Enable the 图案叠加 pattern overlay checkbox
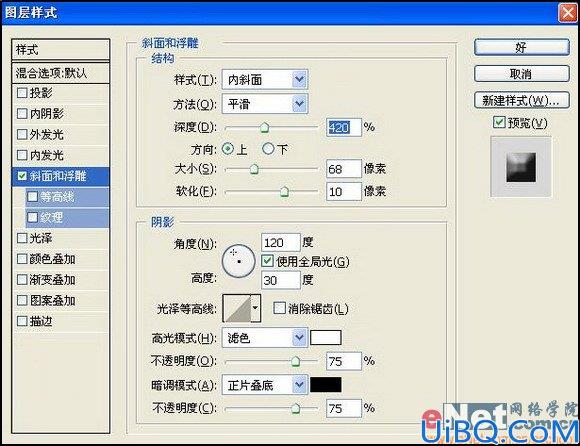The height and width of the screenshot is (446, 580). [22, 300]
